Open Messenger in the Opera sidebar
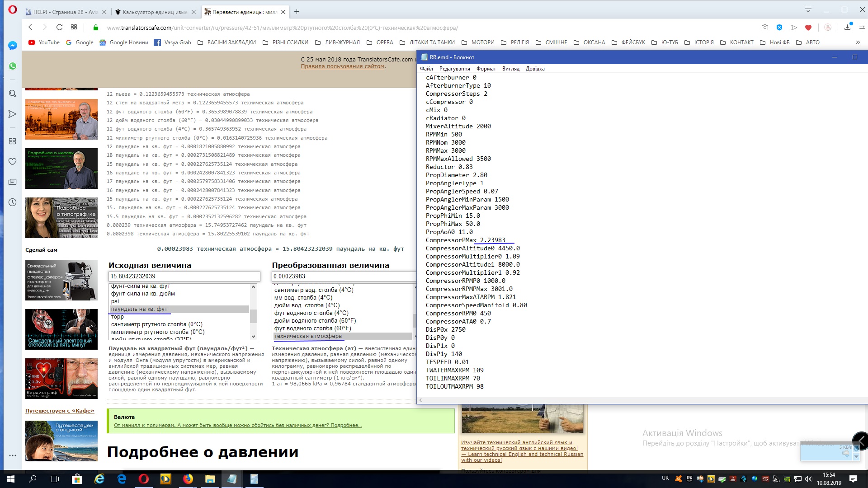Viewport: 868px width, 488px height. click(13, 46)
